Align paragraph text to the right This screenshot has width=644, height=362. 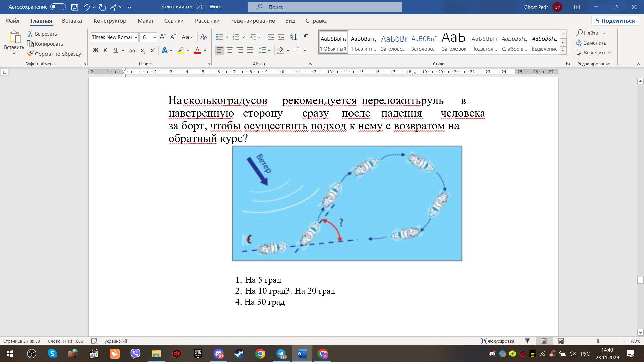pos(240,50)
